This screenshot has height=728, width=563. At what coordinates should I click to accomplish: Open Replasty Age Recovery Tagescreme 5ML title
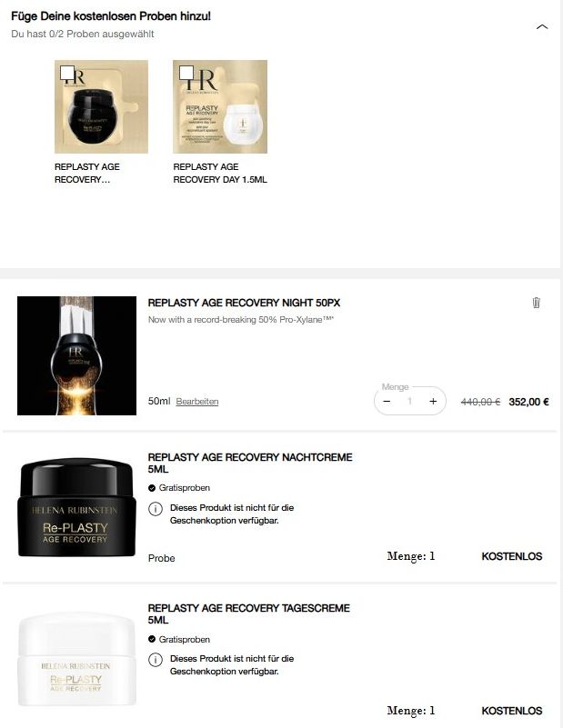click(248, 614)
